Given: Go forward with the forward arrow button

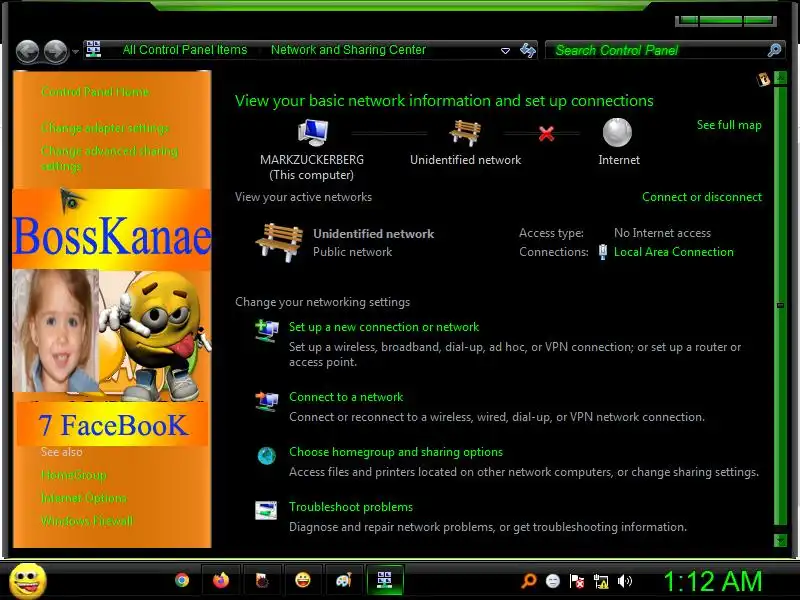Looking at the screenshot, I should tap(55, 52).
